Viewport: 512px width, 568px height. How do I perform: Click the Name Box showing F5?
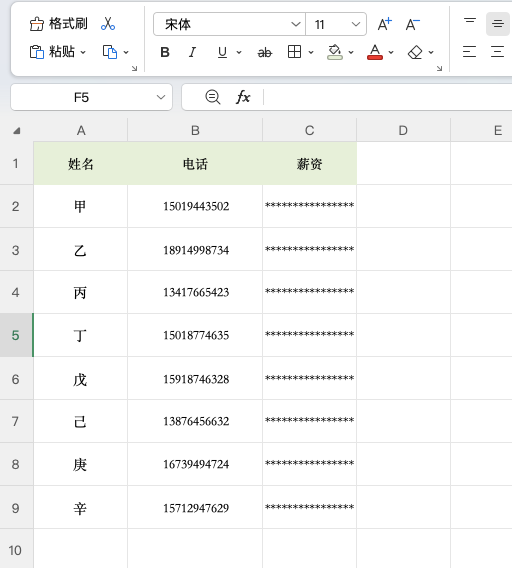(x=91, y=97)
